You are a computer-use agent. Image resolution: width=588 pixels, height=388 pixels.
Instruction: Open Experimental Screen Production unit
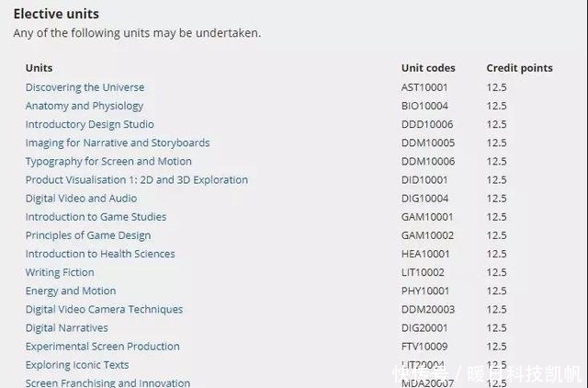[102, 347]
